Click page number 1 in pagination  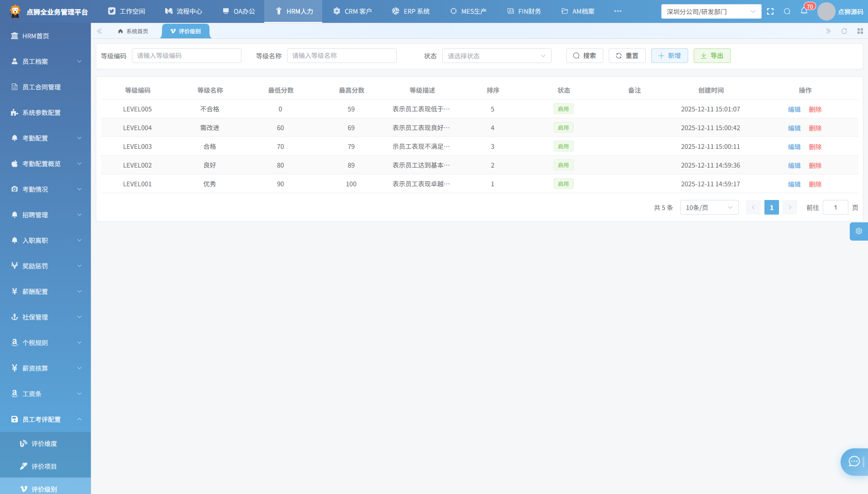772,207
